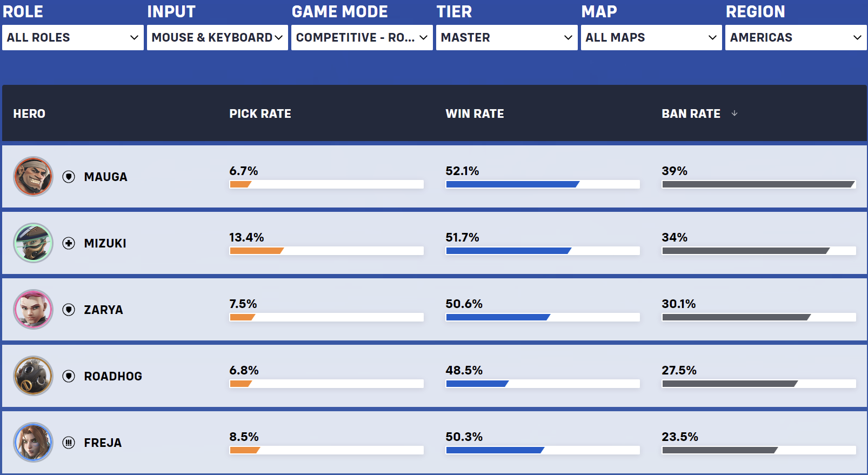Click Freja's hero portrait
The image size is (868, 475).
point(33,442)
